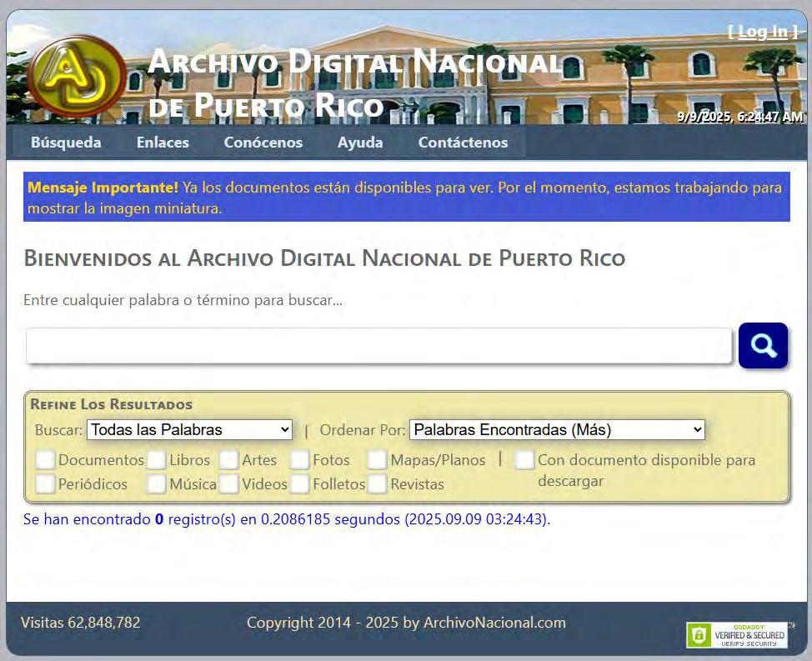Expand the Ordenar Por dropdown
The width and height of the screenshot is (812, 661).
tap(557, 429)
